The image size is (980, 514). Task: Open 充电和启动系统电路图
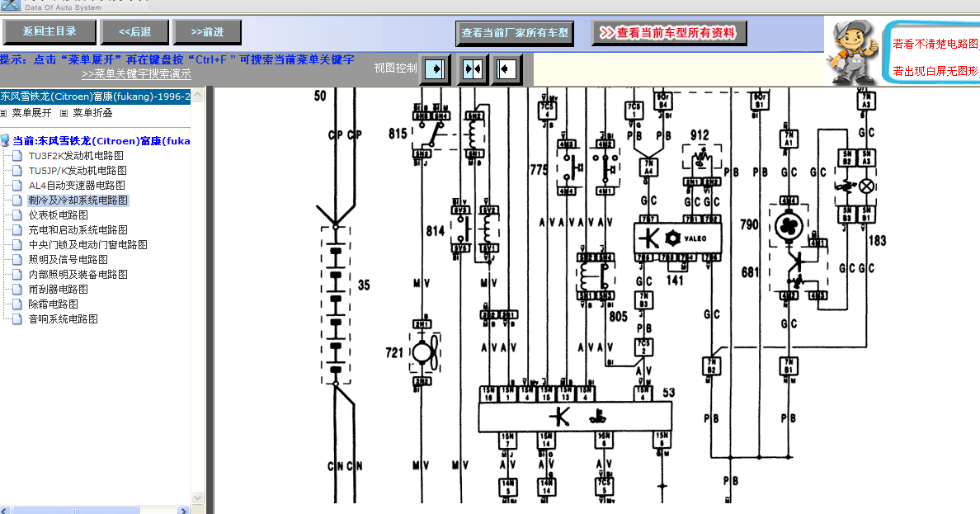click(x=78, y=230)
